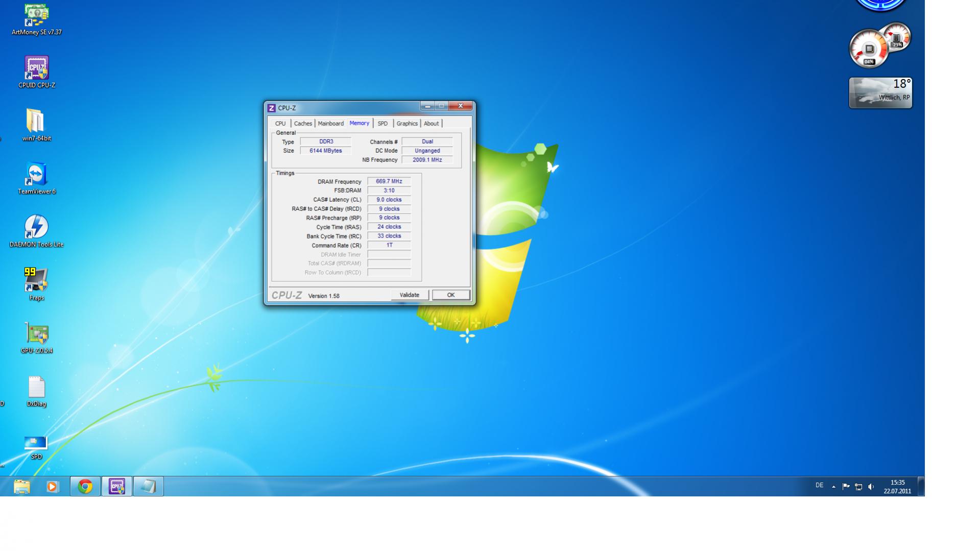This screenshot has height=551, width=980.
Task: Open Google Chrome in the taskbar
Action: (85, 487)
